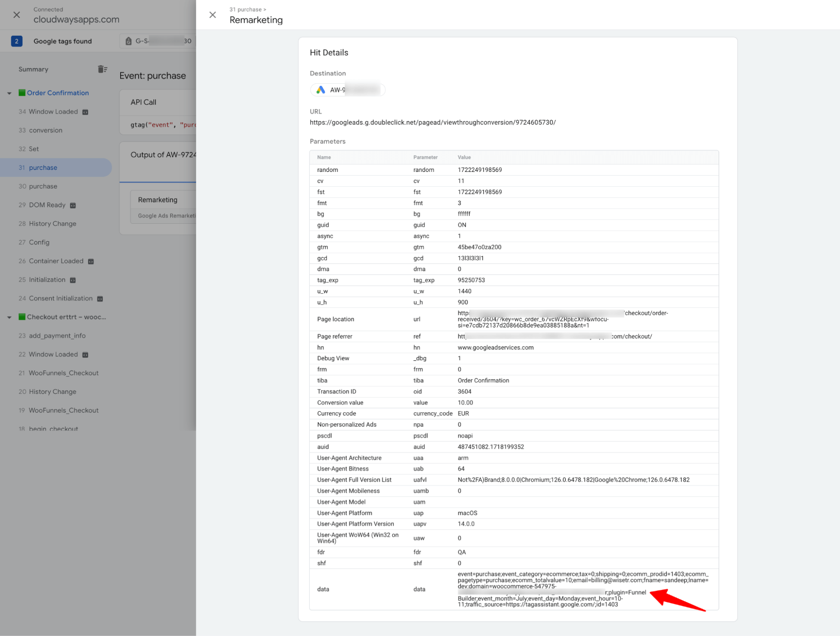Select event 33 conversion
Screen dimensions: 840x636
[x=40, y=130]
